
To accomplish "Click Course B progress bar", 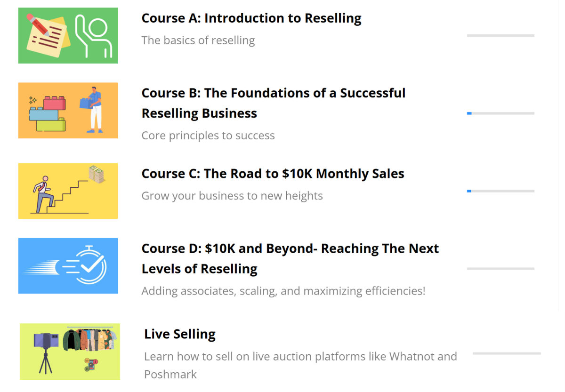I will pos(500,113).
